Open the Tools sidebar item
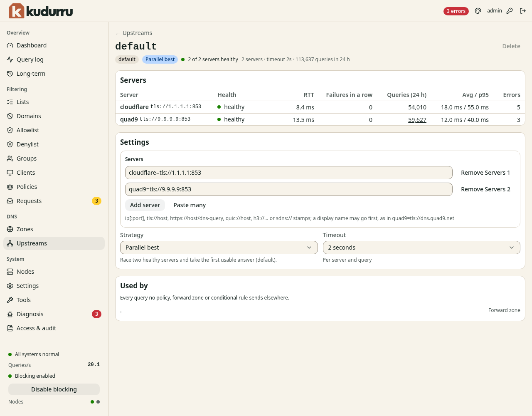 coord(54,300)
